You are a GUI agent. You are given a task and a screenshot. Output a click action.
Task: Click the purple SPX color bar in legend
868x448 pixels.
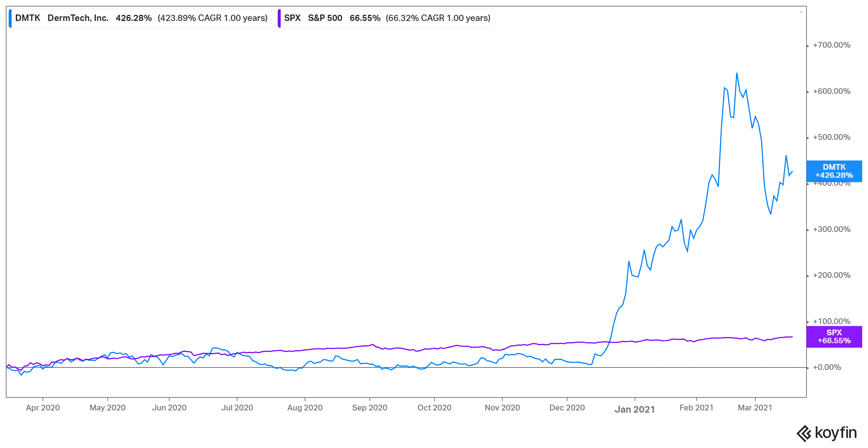[279, 18]
